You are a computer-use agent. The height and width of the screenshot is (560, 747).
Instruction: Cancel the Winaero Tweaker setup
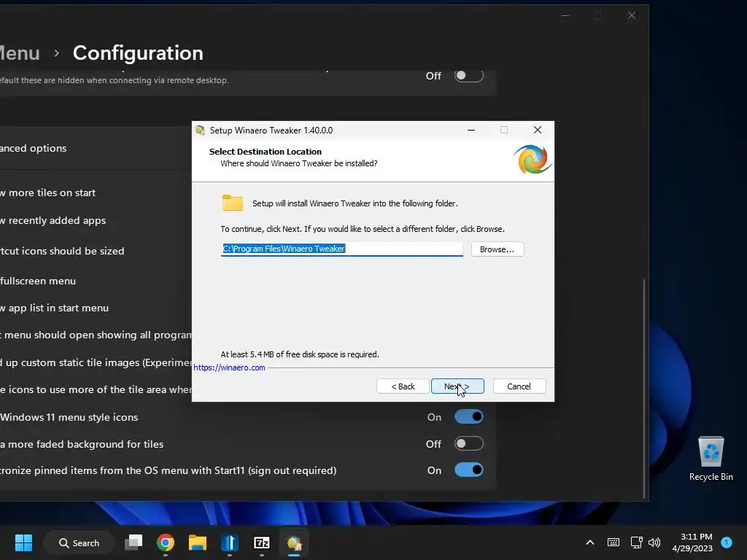[519, 386]
